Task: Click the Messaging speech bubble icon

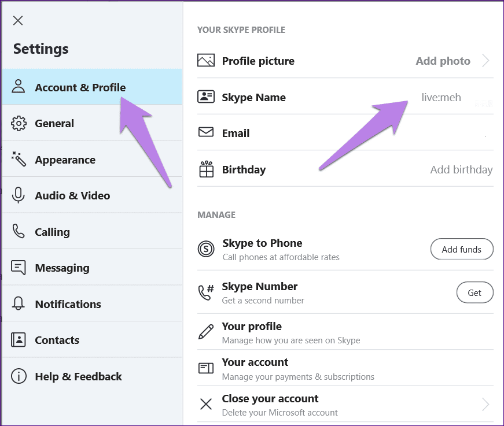Action: [x=19, y=268]
